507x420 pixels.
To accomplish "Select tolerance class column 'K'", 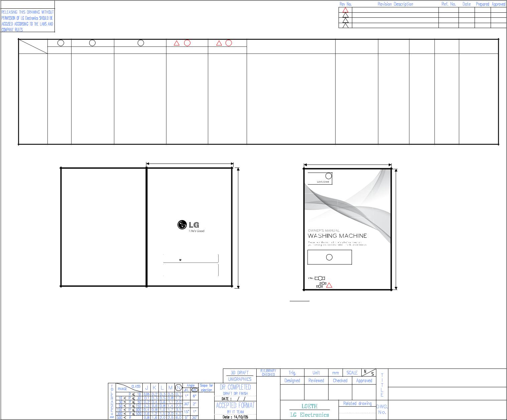I will click(x=154, y=388).
